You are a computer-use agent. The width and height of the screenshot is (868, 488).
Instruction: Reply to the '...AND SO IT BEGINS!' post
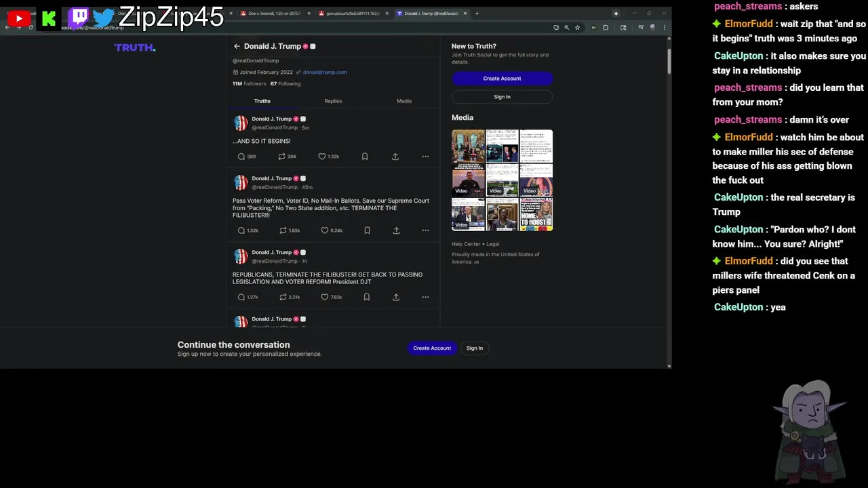tap(241, 157)
